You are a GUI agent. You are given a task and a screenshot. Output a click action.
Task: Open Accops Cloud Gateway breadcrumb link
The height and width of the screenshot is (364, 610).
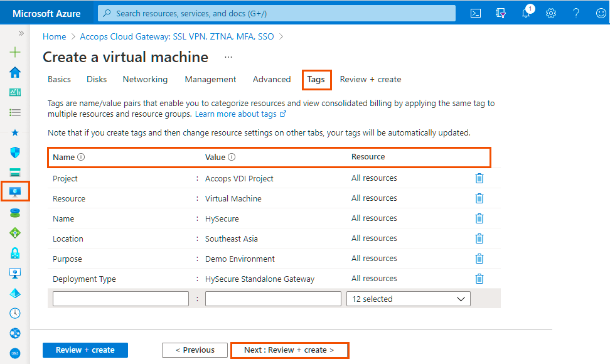[x=177, y=36]
